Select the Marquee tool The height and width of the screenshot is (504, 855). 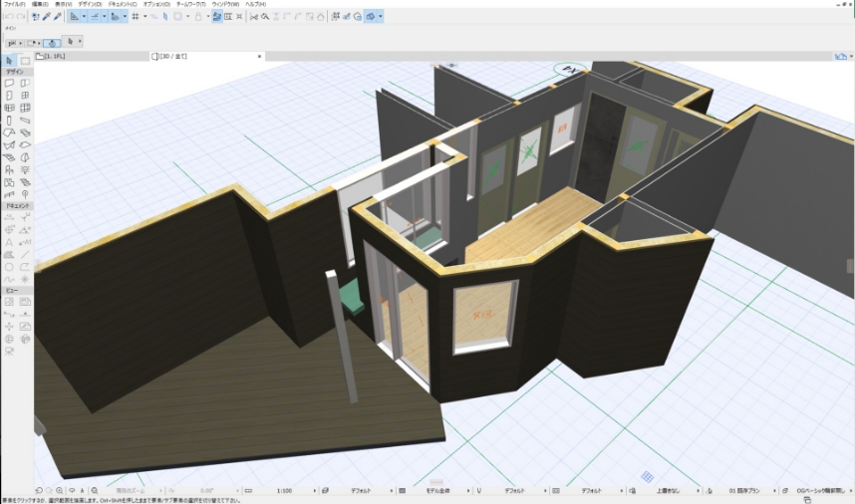(25, 61)
